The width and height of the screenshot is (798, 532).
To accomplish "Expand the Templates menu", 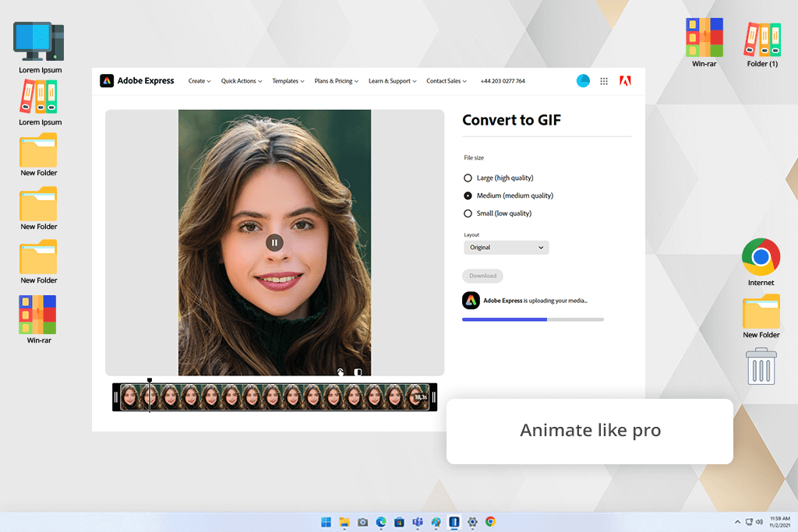I will click(288, 81).
